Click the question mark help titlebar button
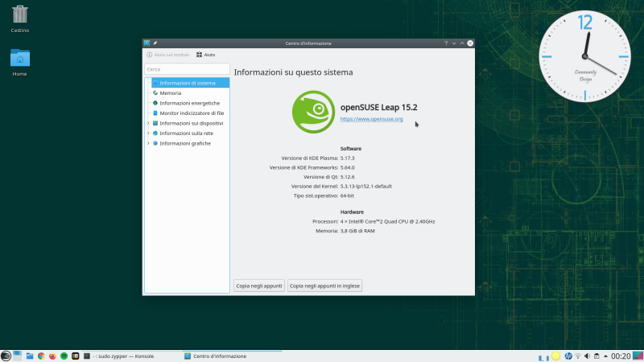 tap(446, 43)
